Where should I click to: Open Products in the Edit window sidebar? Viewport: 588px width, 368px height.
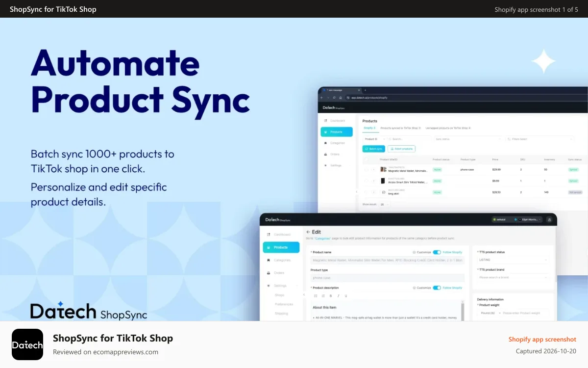[x=281, y=247]
